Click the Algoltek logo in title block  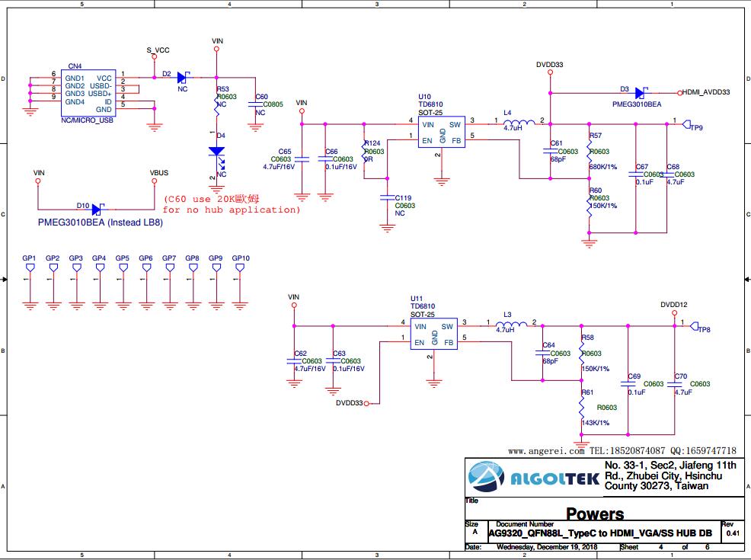[533, 477]
